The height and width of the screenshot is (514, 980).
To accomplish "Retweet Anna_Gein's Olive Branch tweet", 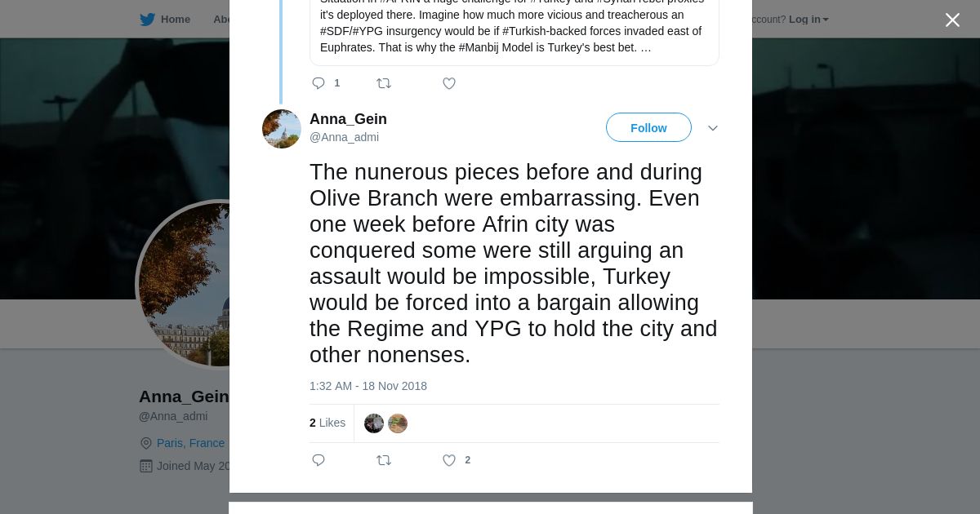I will coord(384,460).
